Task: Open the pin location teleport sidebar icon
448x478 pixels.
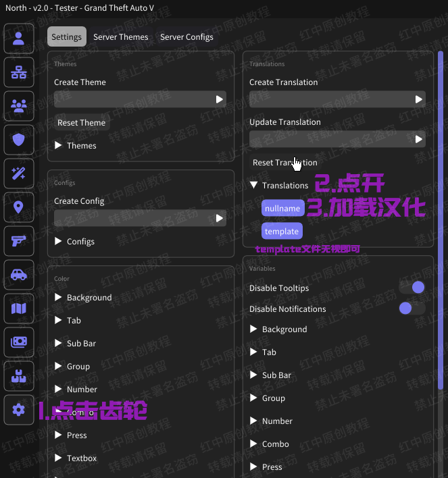Action: click(18, 207)
